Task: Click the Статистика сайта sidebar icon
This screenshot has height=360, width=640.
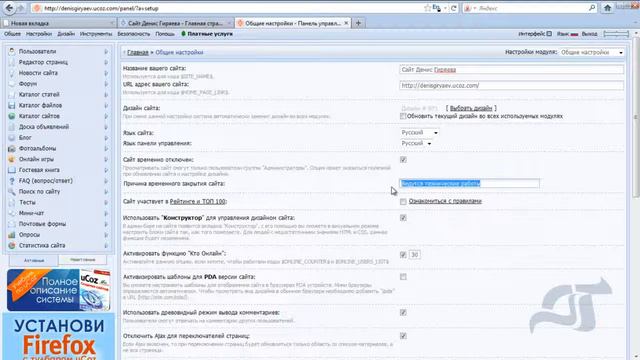Action: click(x=11, y=246)
